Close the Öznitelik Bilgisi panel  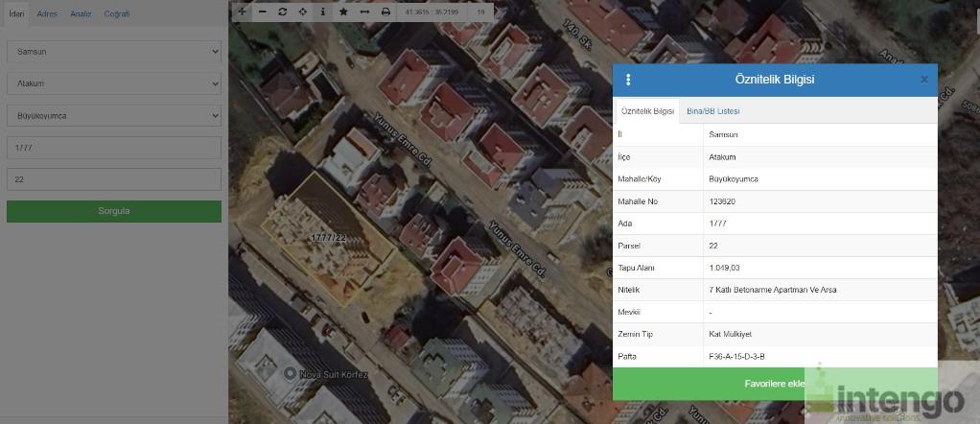(924, 80)
